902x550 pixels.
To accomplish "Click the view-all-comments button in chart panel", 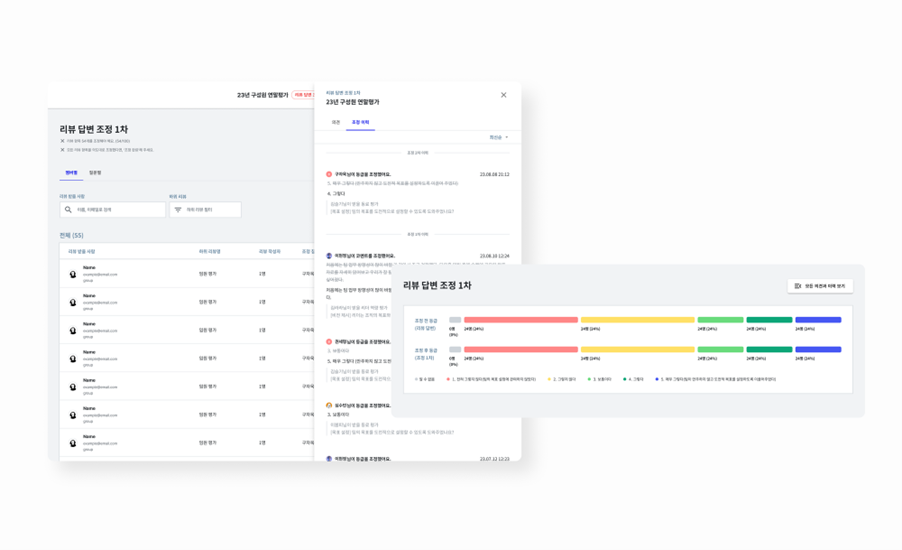I will 820,286.
